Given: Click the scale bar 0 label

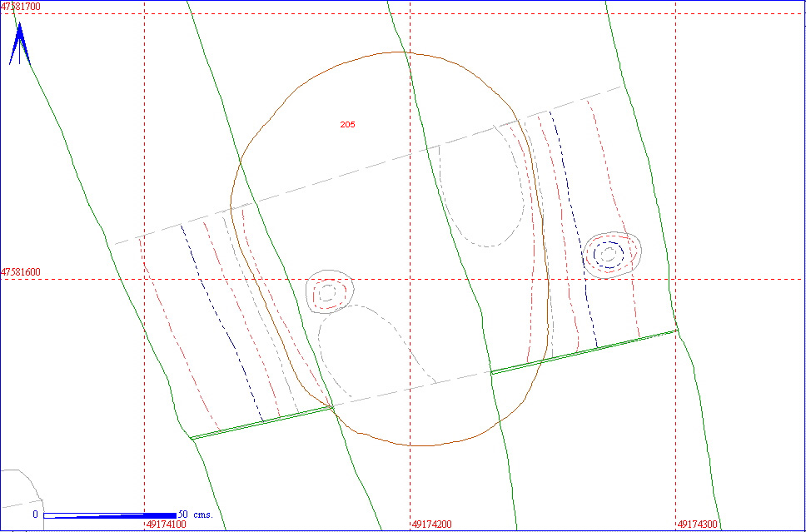Looking at the screenshot, I should pyautogui.click(x=36, y=515).
